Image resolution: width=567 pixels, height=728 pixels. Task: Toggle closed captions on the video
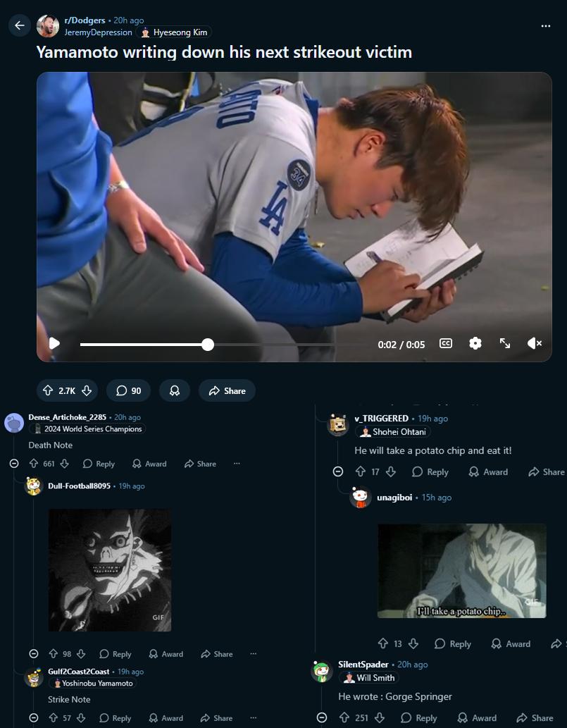pos(445,343)
